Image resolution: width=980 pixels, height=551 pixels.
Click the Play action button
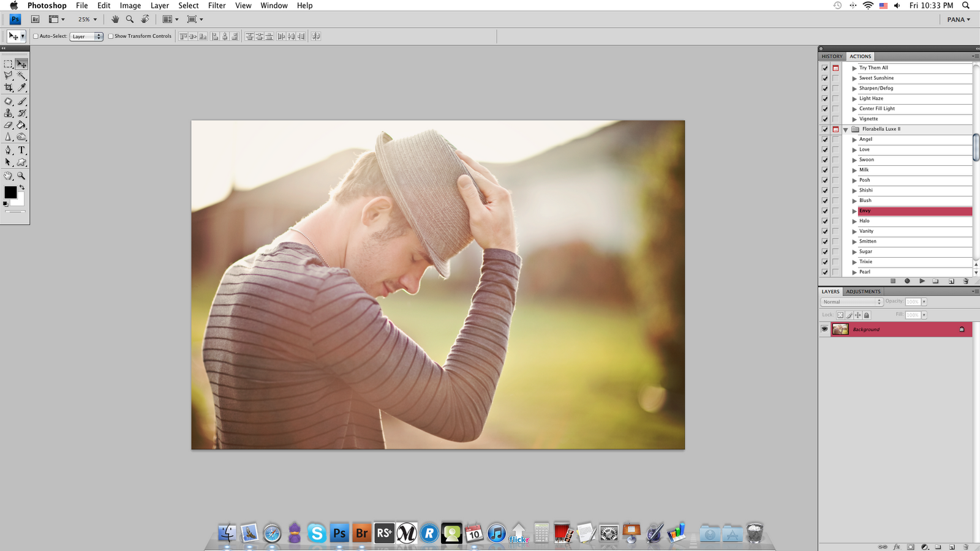[x=922, y=281]
